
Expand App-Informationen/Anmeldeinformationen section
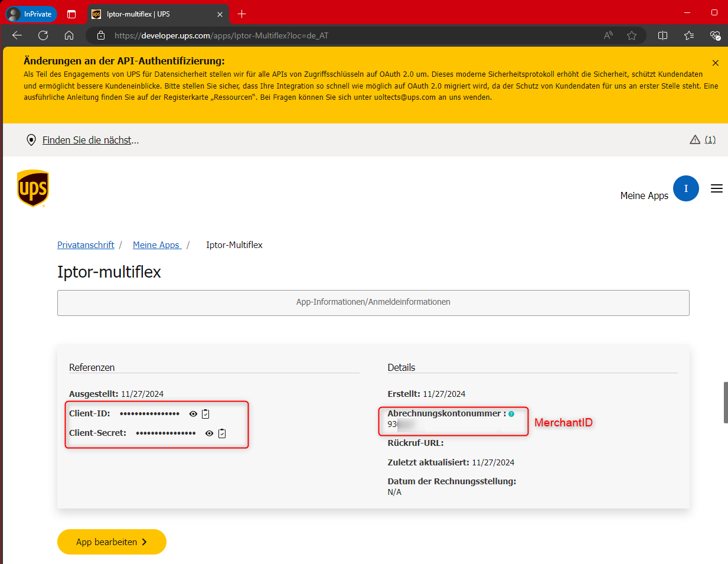coord(373,302)
